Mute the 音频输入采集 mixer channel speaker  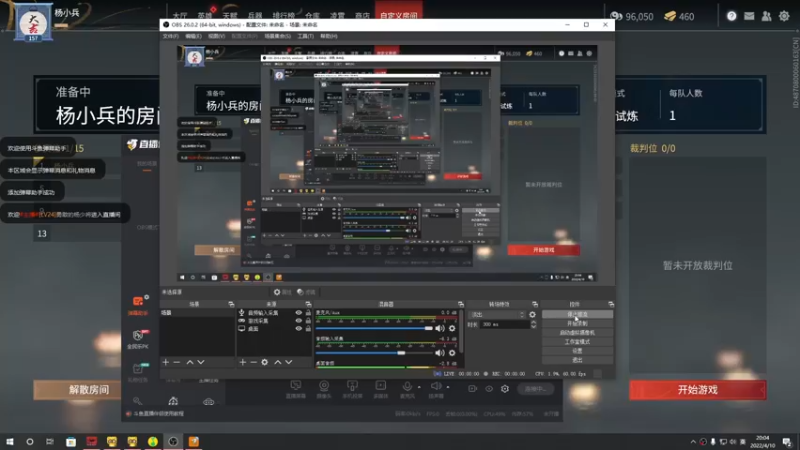(440, 353)
